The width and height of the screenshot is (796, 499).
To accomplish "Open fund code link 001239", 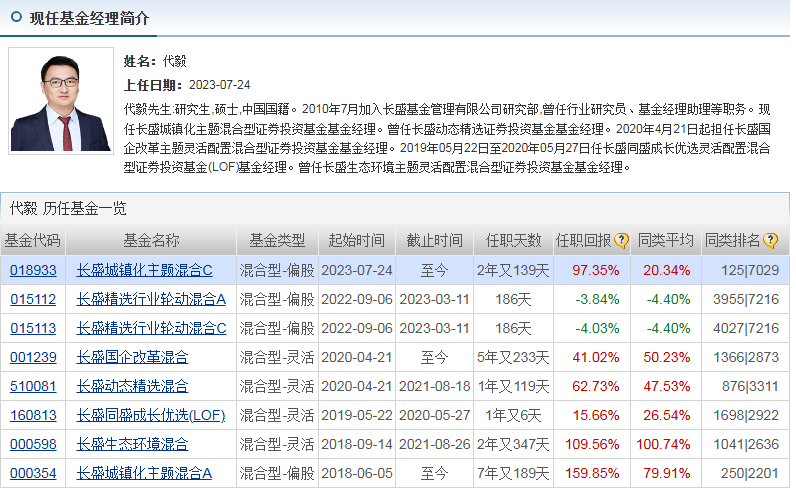I will pyautogui.click(x=33, y=357).
